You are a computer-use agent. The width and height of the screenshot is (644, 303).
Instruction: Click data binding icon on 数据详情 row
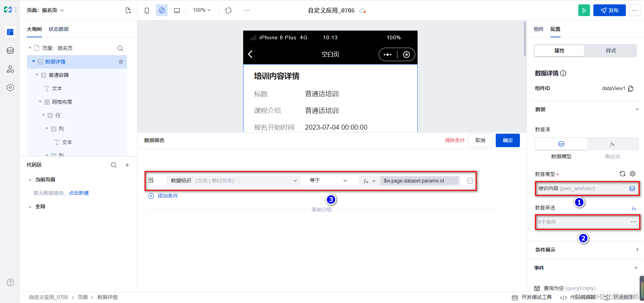[x=121, y=62]
